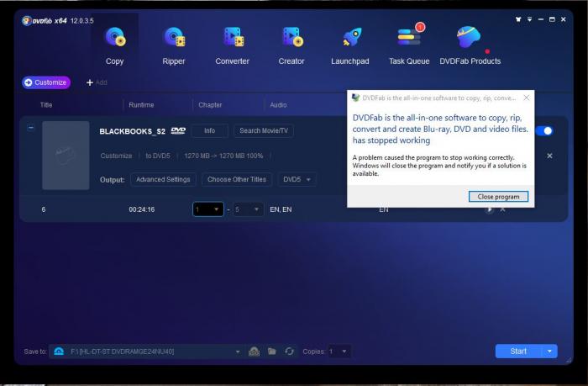Viewport: 588px width, 386px height.
Task: Open the start chapter 1 dropdown
Action: [x=207, y=209]
